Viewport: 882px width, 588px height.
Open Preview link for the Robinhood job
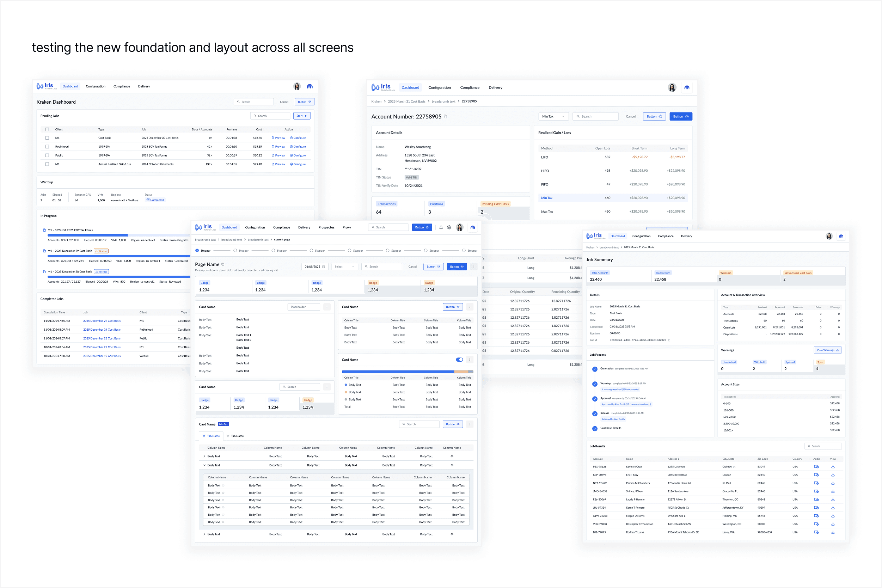[x=278, y=147]
